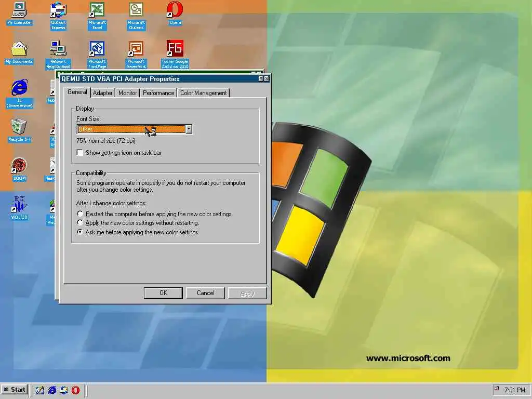Select the IE (Browservice) desktop icon

pos(19,94)
